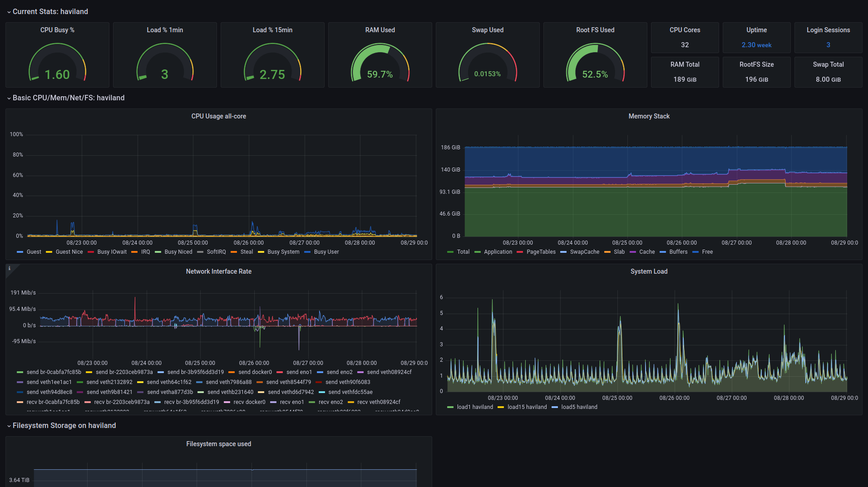Click the Total color swatch in Memory legend

[450, 252]
